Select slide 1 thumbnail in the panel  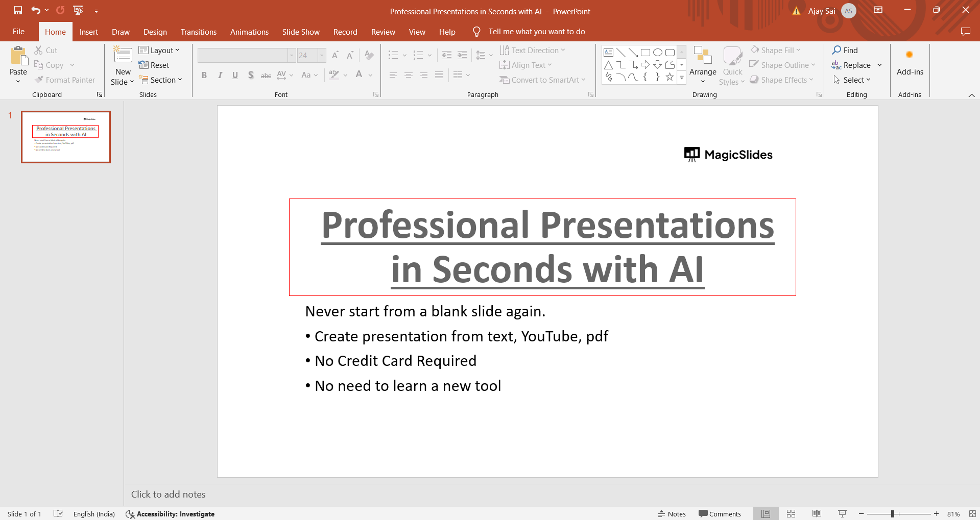click(66, 137)
